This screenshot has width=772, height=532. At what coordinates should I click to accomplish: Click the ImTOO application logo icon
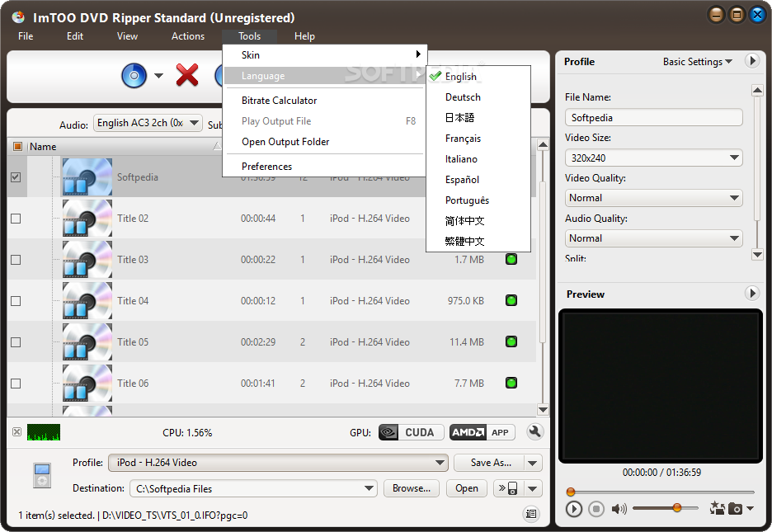tap(18, 17)
